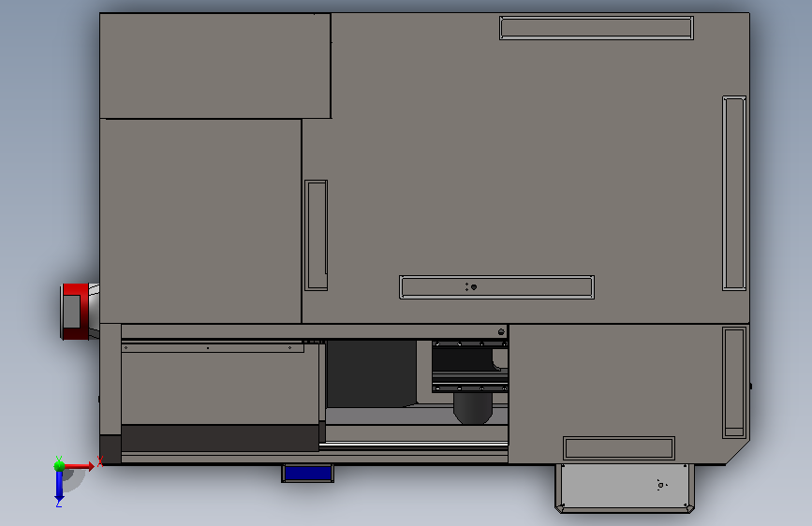Select the short vertical slot at lower right
This screenshot has width=812, height=526.
734,383
